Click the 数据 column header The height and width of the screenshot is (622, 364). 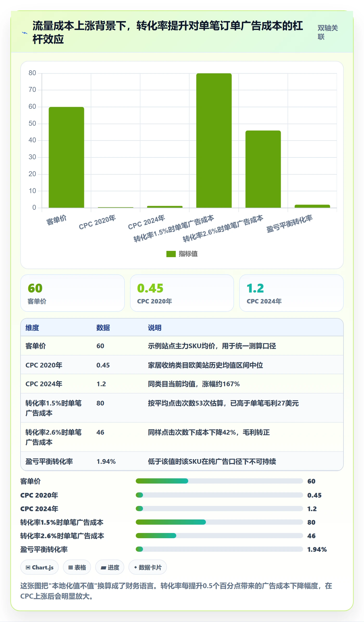tap(103, 328)
